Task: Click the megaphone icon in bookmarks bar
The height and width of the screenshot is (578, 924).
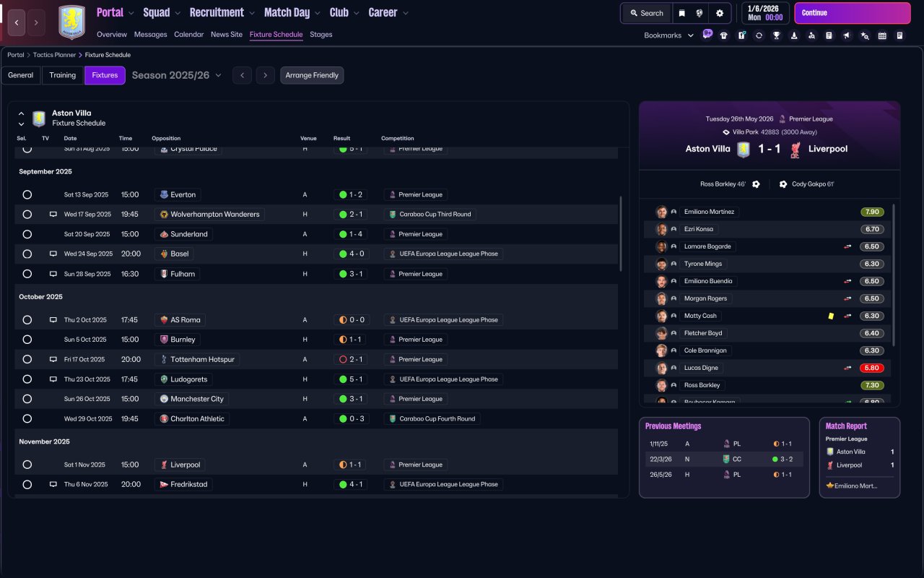Action: pyautogui.click(x=847, y=35)
